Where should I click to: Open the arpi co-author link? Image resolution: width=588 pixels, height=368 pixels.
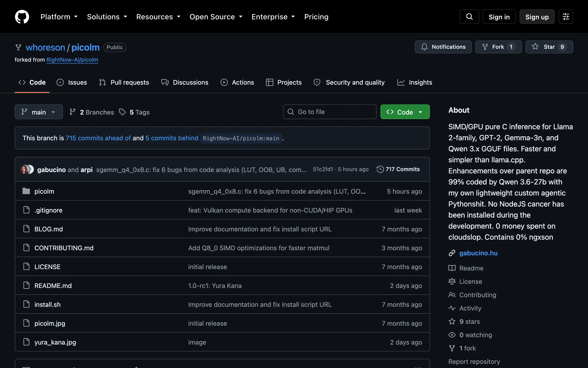point(86,170)
